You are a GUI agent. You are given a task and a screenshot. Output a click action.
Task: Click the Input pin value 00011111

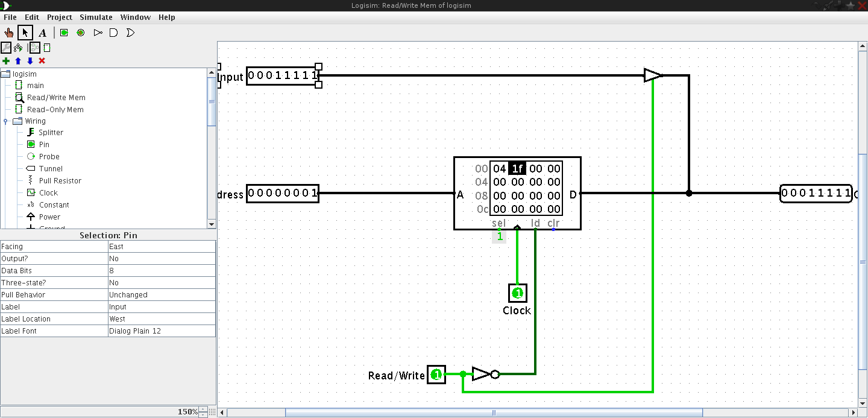[283, 76]
